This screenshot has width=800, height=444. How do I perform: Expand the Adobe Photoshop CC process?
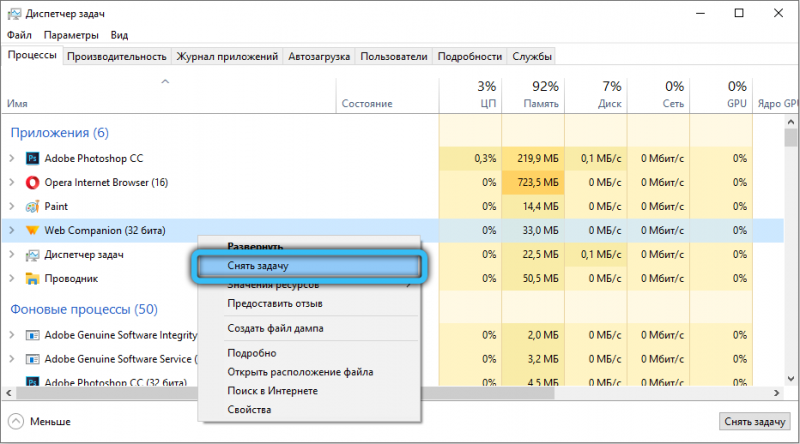12,158
